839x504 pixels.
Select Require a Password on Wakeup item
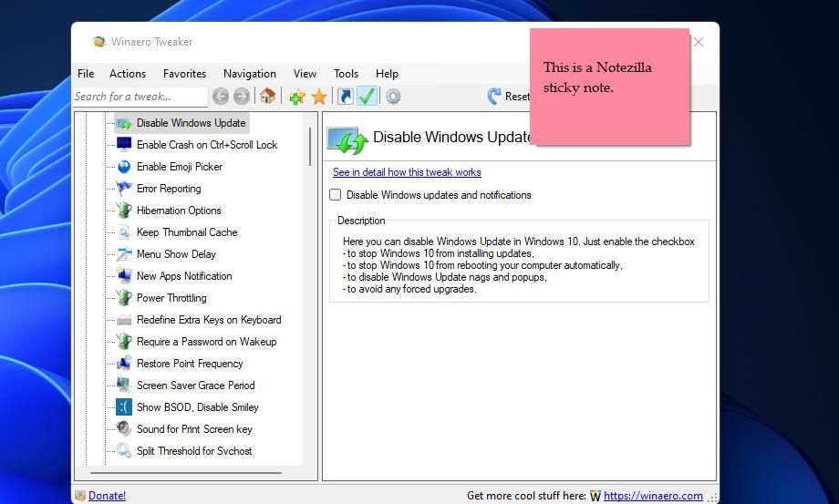206,342
